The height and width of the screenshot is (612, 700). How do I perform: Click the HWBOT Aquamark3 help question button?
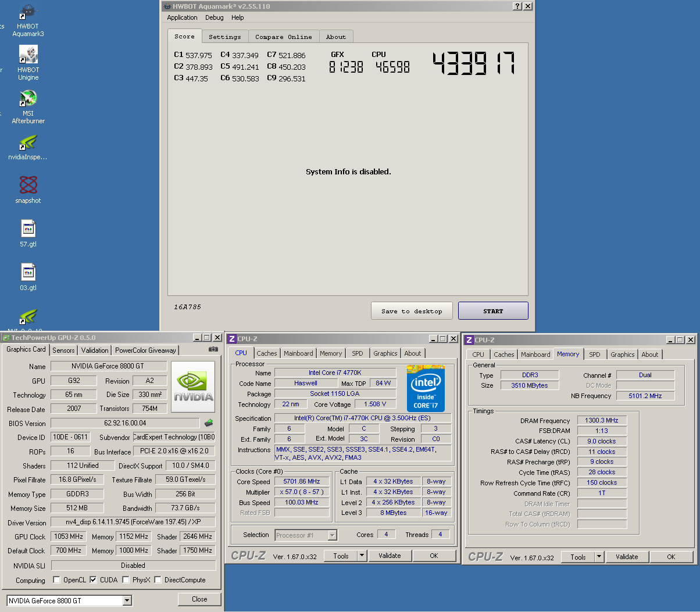517,6
